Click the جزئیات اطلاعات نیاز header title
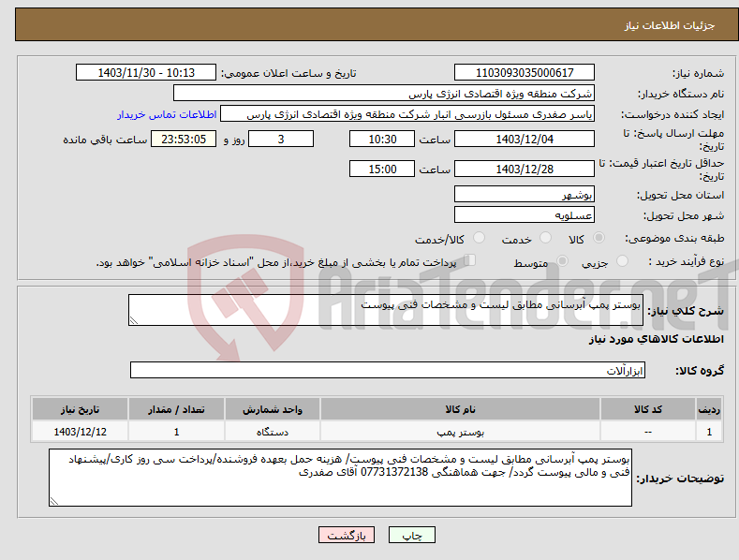The image size is (739, 560). pos(670,25)
